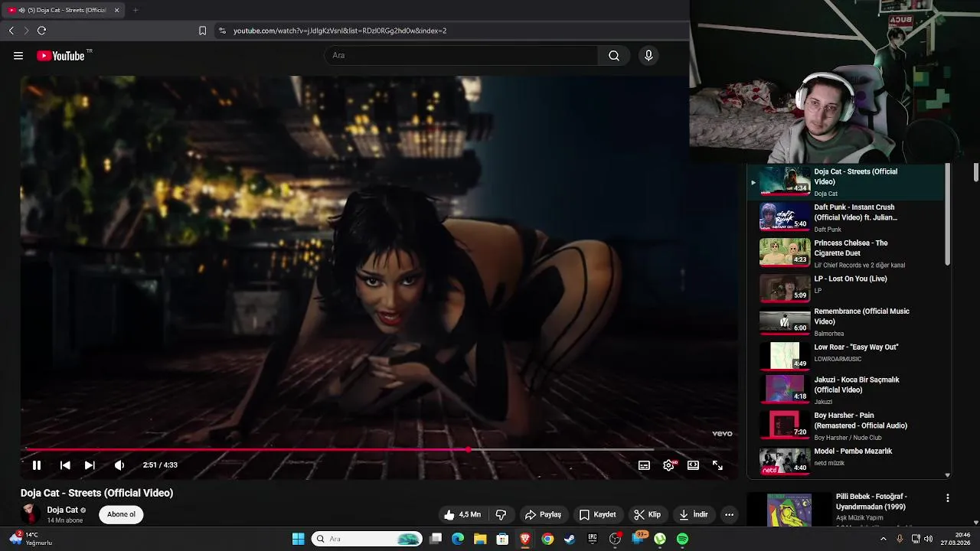This screenshot has width=980, height=551.
Task: Pause the Doja Cat video
Action: point(36,465)
